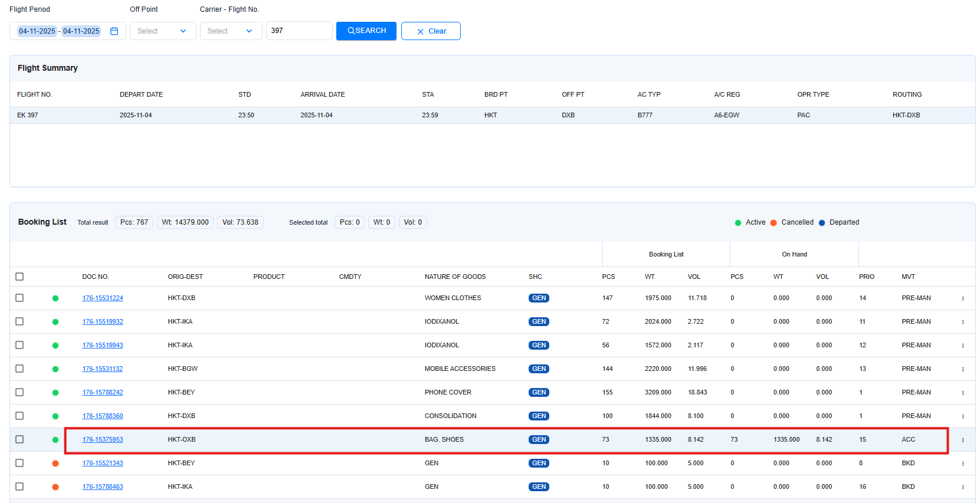This screenshot has width=980, height=503.
Task: Select the checkbox for booking 176-15375953
Action: (19, 440)
